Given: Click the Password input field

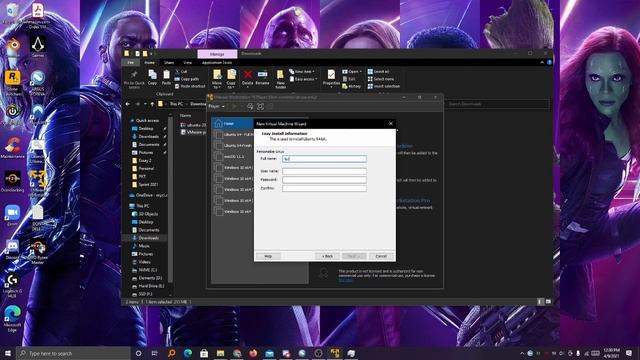Looking at the screenshot, I should pyautogui.click(x=324, y=180).
